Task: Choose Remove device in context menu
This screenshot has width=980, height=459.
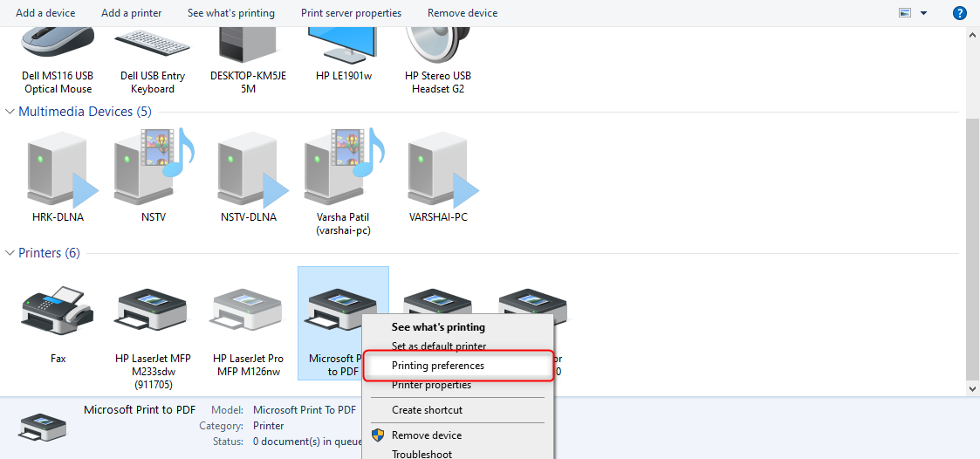Action: 426,435
